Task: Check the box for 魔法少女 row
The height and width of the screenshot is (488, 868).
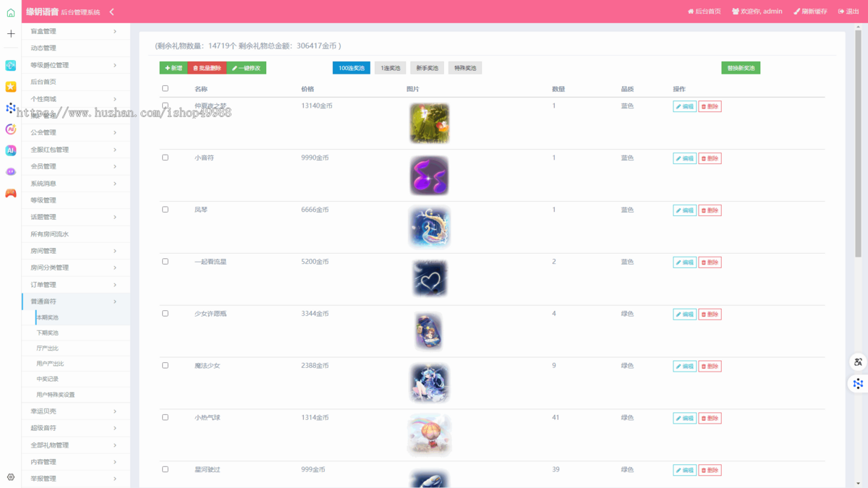Action: (165, 366)
